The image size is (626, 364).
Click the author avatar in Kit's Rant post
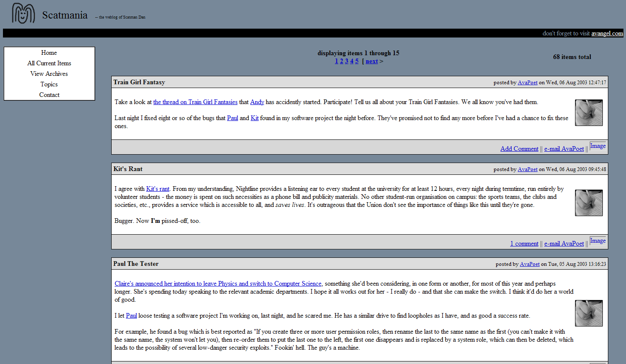pos(589,203)
